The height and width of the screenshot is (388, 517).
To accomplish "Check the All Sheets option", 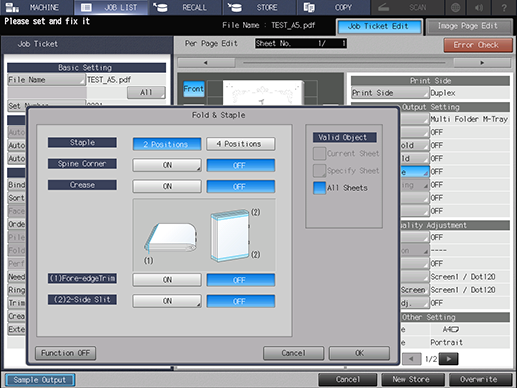I will 319,188.
